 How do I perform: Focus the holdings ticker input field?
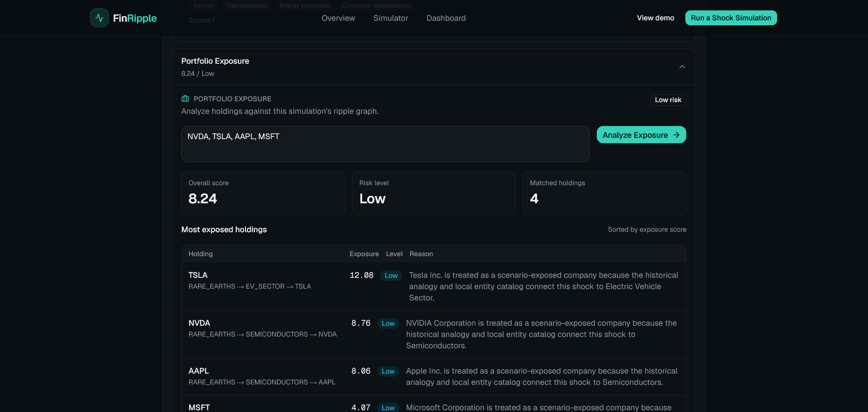point(385,144)
